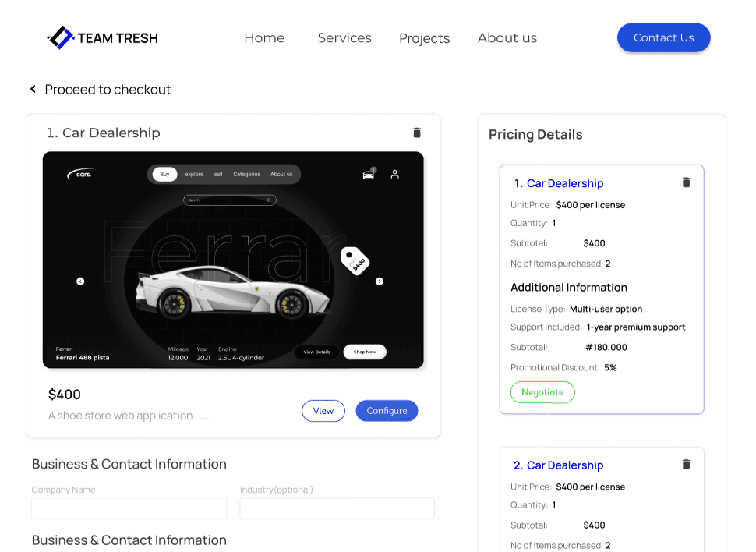Click the 'Ferrari 488 pista' label

point(83,358)
